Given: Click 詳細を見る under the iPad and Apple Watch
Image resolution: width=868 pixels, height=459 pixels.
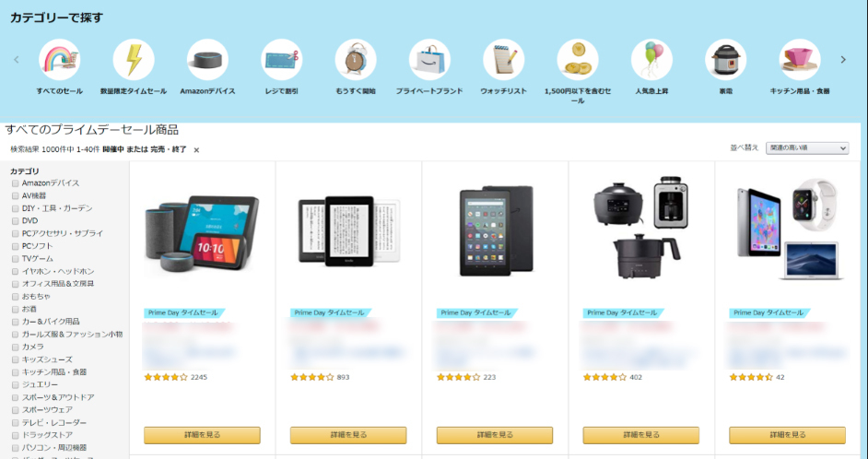Looking at the screenshot, I should 787,435.
